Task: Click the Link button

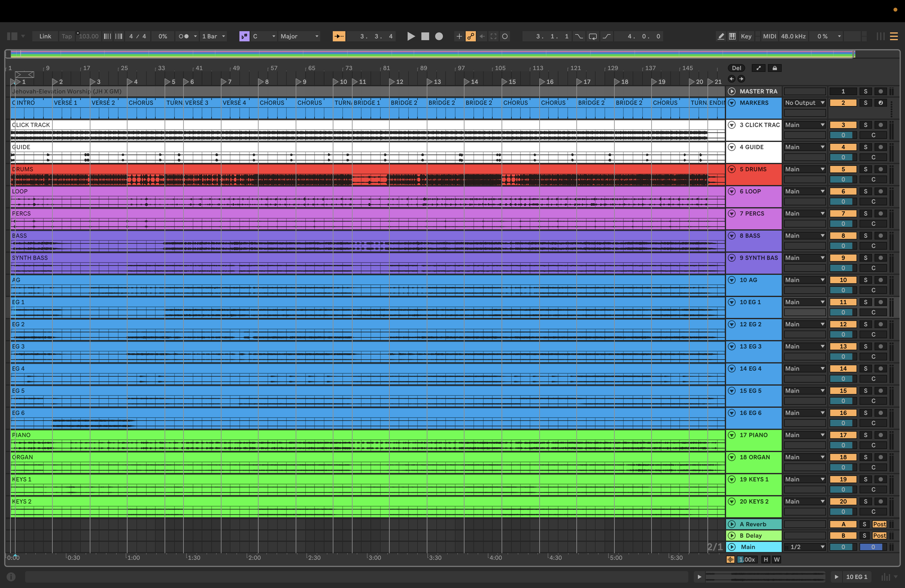Action: tap(45, 36)
